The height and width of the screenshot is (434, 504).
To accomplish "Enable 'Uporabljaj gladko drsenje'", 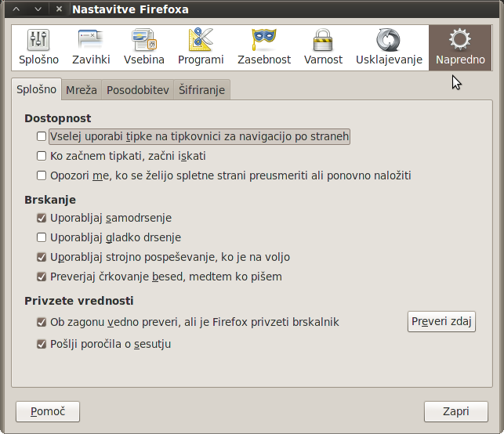I will click(42, 237).
